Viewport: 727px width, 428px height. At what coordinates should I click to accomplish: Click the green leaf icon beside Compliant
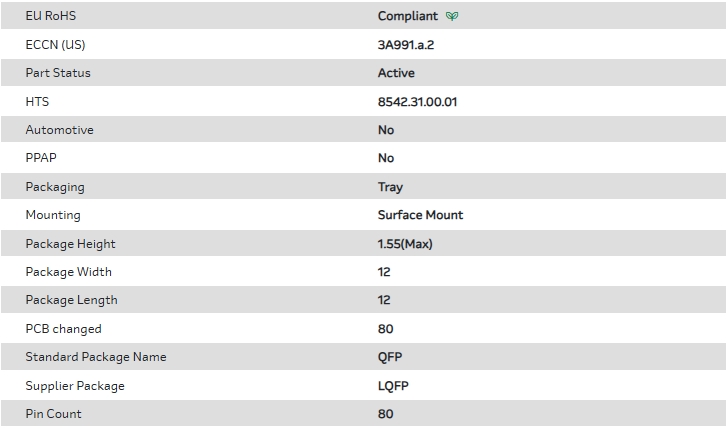point(453,16)
